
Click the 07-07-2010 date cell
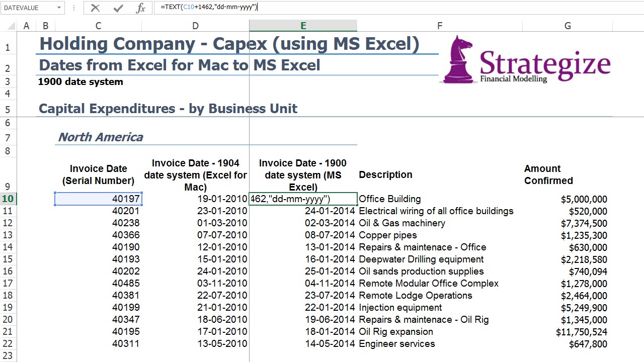tap(195, 235)
